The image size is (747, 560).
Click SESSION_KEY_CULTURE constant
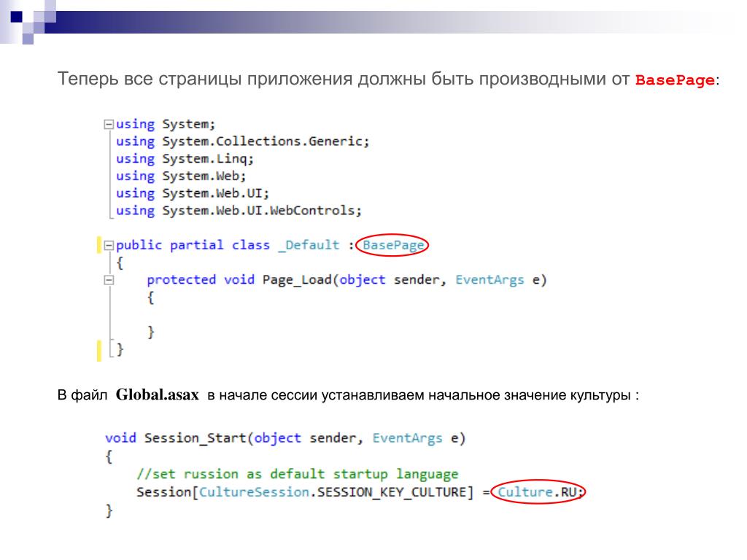pos(392,492)
